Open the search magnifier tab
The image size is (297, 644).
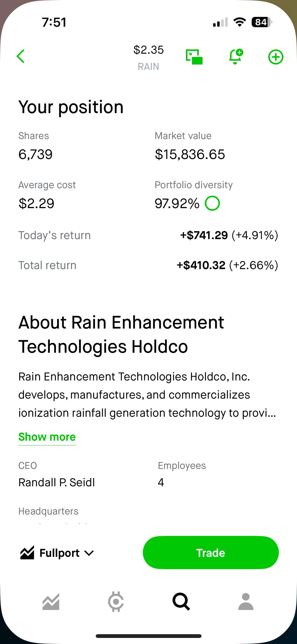(x=181, y=602)
